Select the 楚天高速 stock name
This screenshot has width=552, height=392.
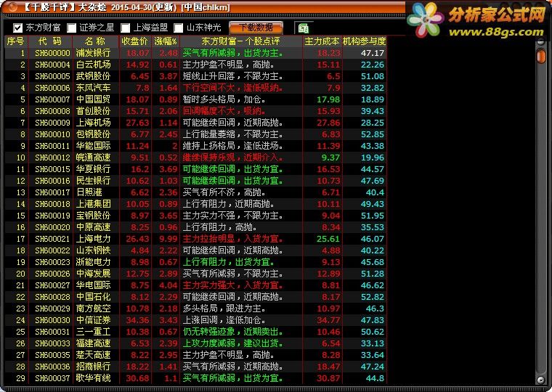pos(93,355)
